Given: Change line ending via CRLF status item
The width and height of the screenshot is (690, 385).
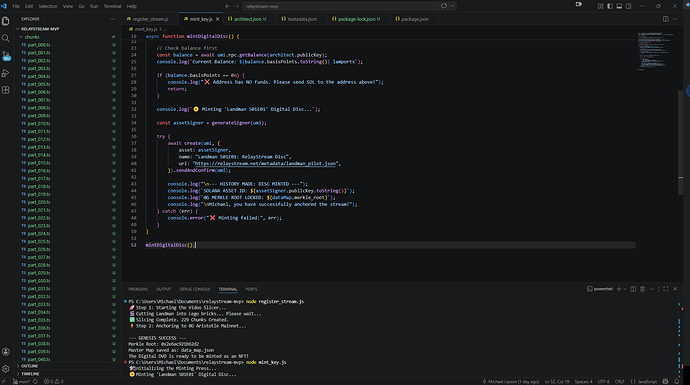Looking at the screenshot, I should tap(620, 381).
